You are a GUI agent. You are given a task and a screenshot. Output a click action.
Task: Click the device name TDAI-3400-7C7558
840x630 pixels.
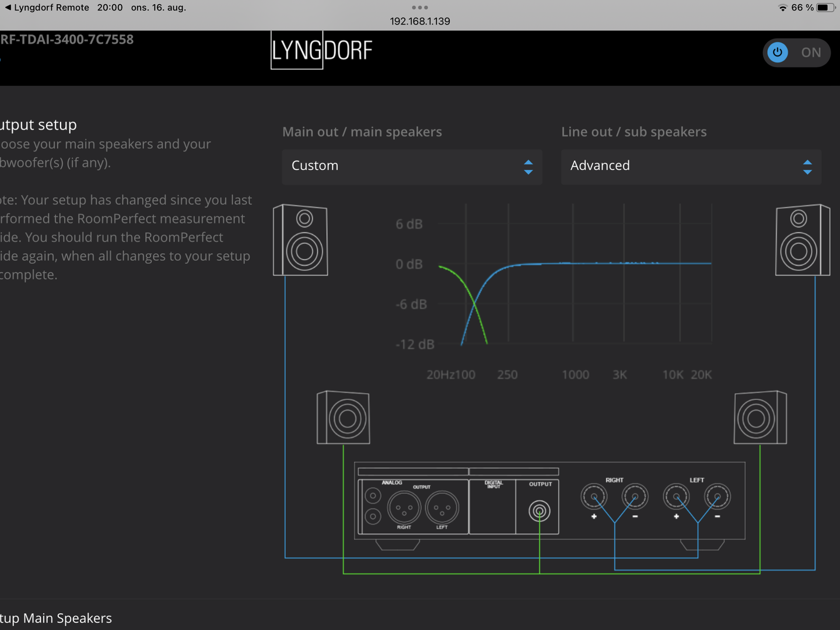67,40
